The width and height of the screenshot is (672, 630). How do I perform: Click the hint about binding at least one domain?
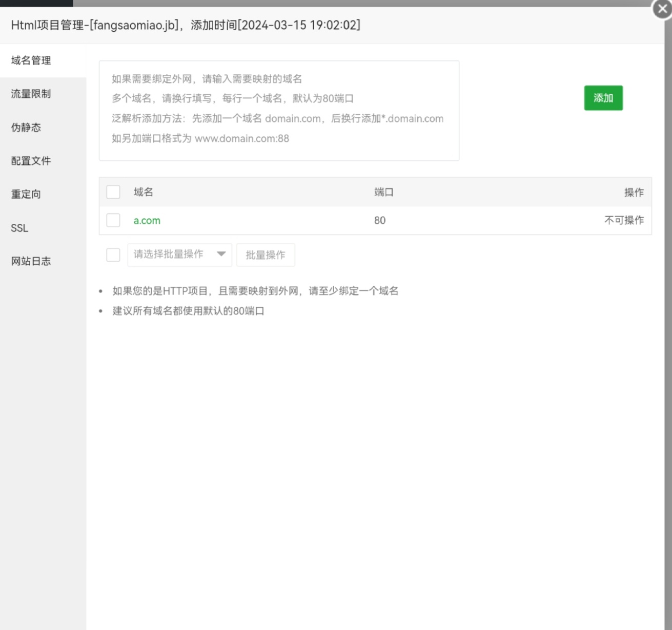pos(255,291)
